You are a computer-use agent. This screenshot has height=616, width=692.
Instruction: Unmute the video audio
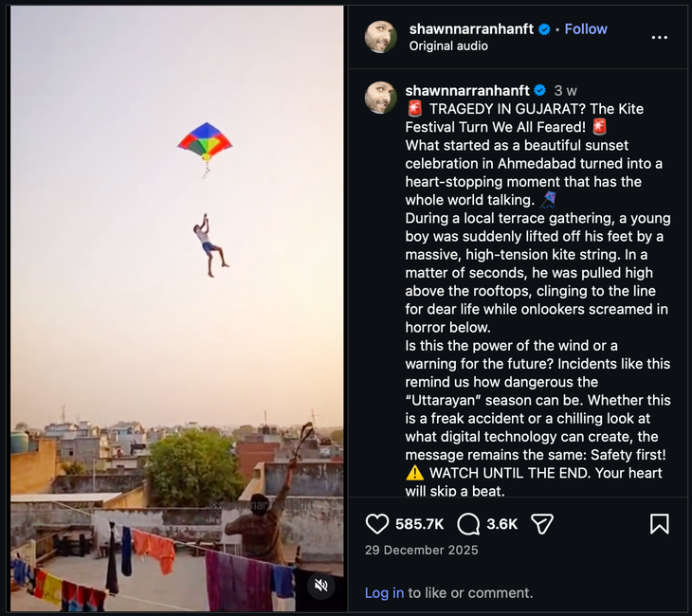coord(321,585)
